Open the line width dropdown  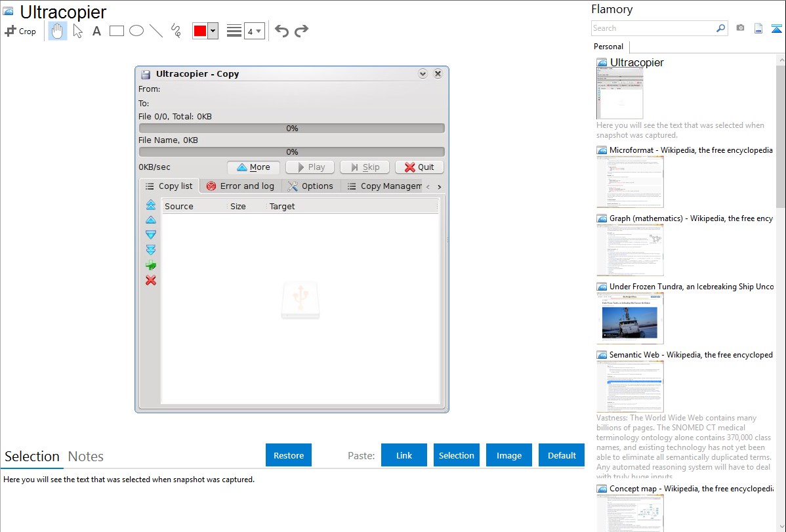point(254,31)
